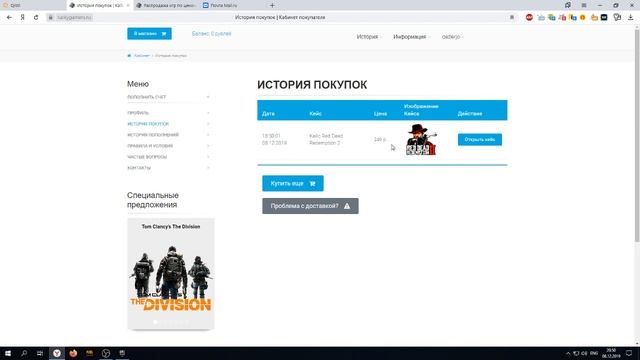Click the address bar site URL

click(x=74, y=18)
